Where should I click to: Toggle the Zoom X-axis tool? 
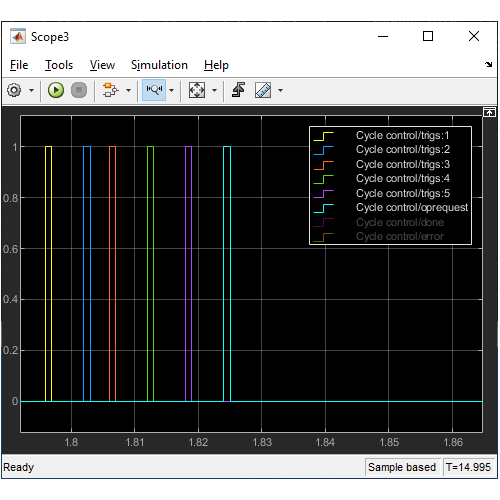coord(154,90)
